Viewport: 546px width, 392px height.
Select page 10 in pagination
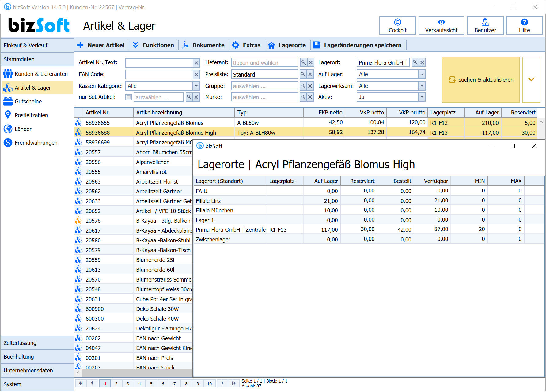209,383
